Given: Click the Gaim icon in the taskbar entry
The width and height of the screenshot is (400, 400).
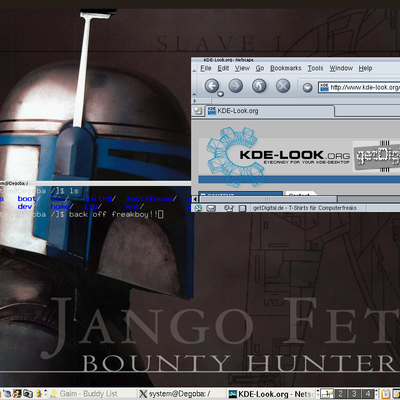Looking at the screenshot, I should tap(54, 394).
